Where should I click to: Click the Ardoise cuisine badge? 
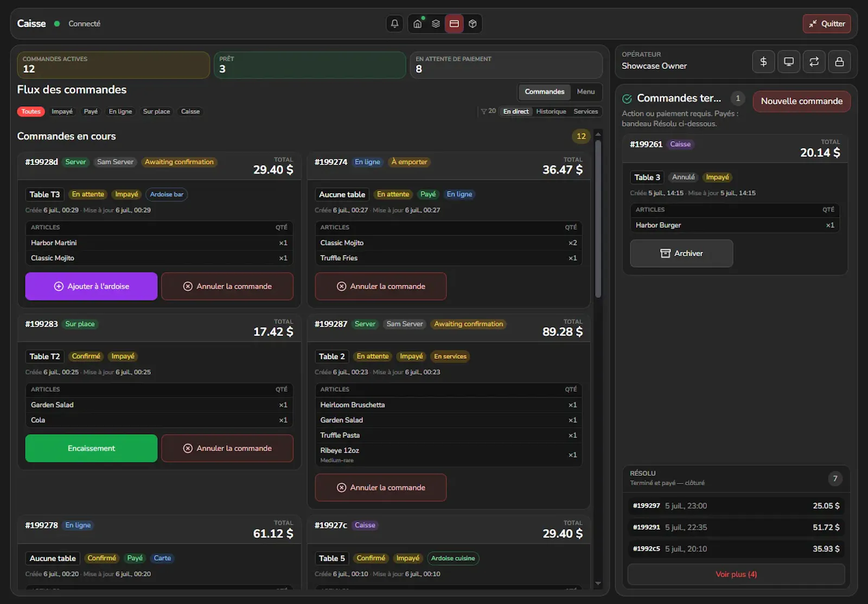click(x=453, y=558)
